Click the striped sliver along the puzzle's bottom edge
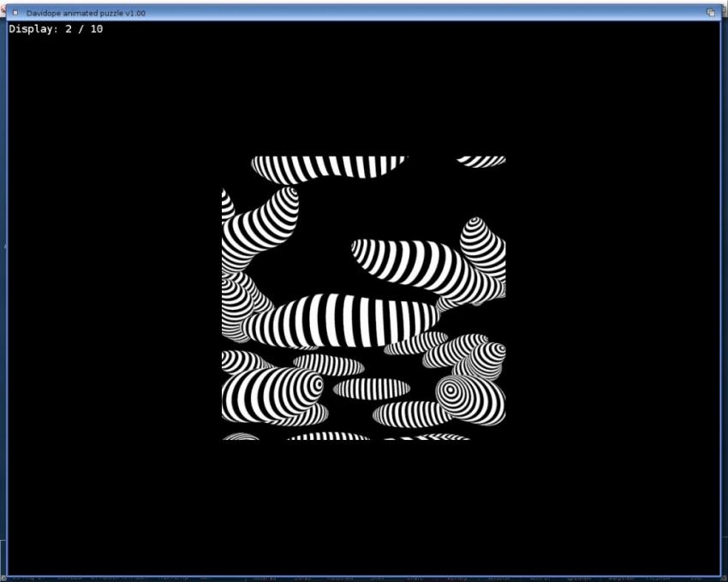 pos(328,436)
